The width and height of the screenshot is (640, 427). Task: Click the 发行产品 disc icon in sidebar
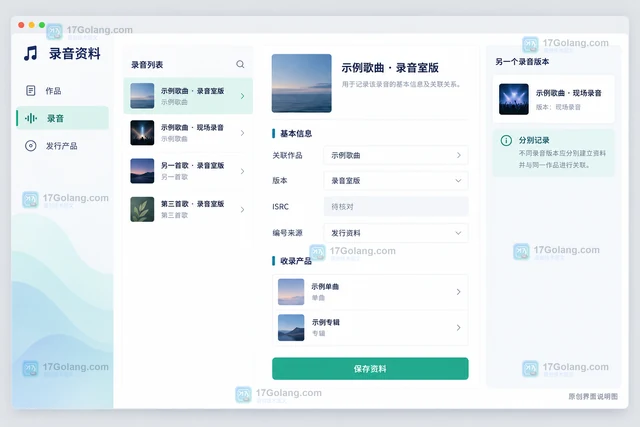[31, 146]
